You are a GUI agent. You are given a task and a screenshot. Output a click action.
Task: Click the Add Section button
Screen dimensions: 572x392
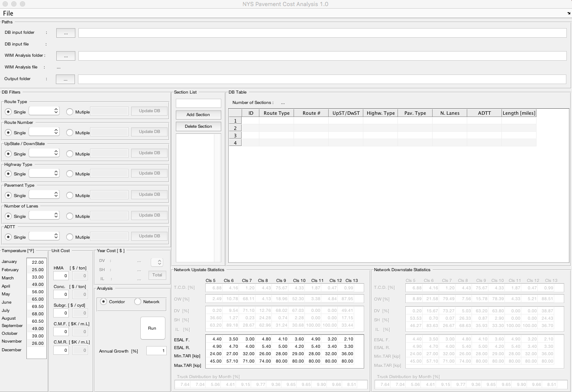tap(198, 115)
